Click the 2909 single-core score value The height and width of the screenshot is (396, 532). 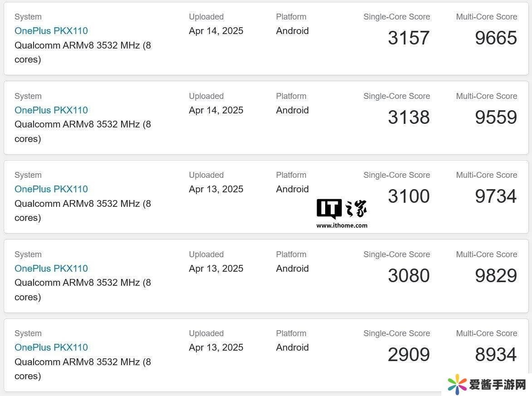point(409,355)
